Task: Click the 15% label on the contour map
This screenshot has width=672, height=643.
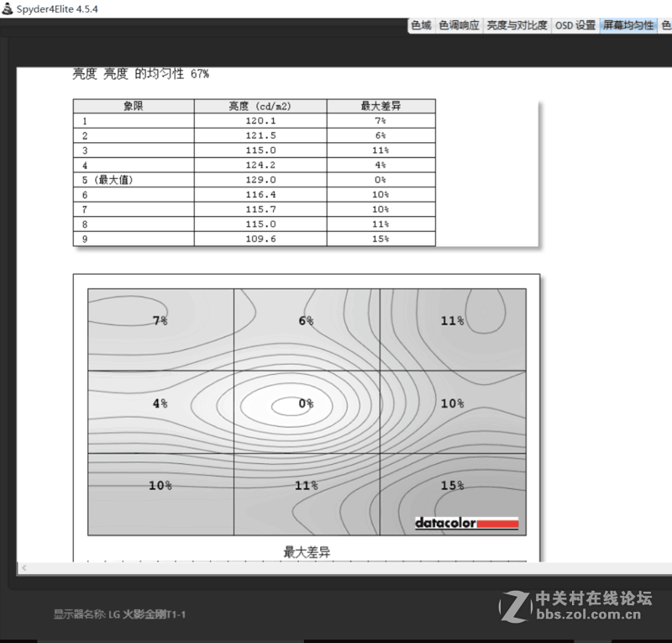Action: coord(452,485)
